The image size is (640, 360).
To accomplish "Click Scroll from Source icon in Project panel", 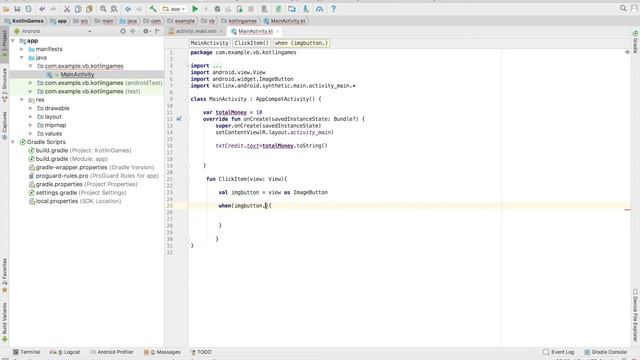I will [123, 31].
